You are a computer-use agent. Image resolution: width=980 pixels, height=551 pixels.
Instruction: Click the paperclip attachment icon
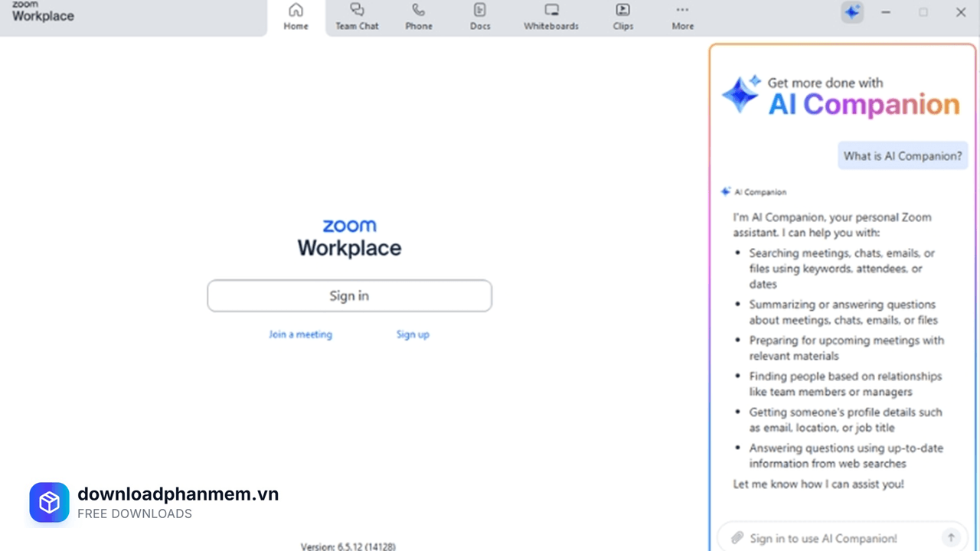pyautogui.click(x=737, y=538)
